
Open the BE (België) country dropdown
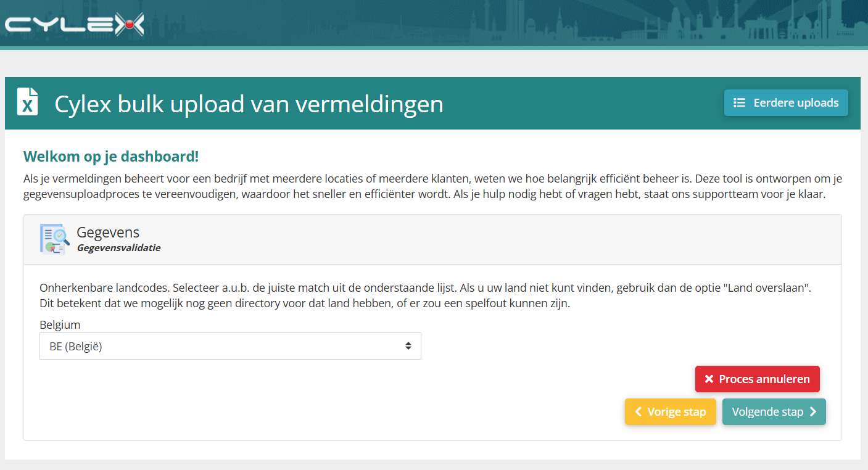(230, 346)
